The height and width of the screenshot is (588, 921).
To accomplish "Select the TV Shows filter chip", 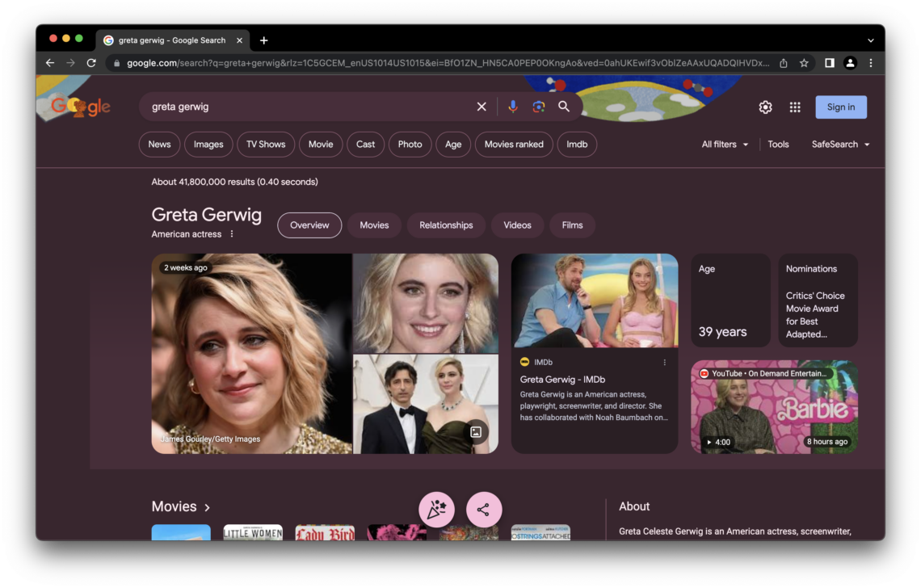I will [266, 145].
